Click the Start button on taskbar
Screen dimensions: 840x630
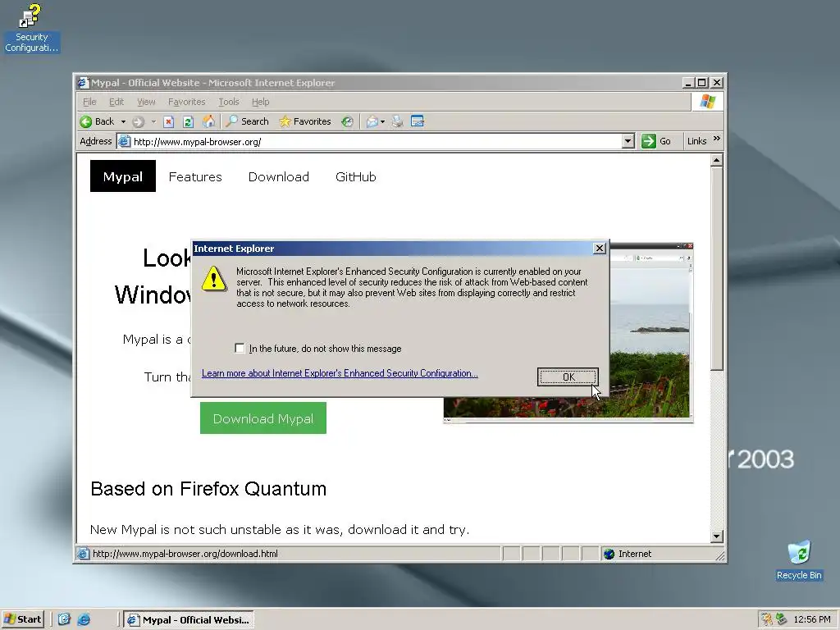[22, 619]
